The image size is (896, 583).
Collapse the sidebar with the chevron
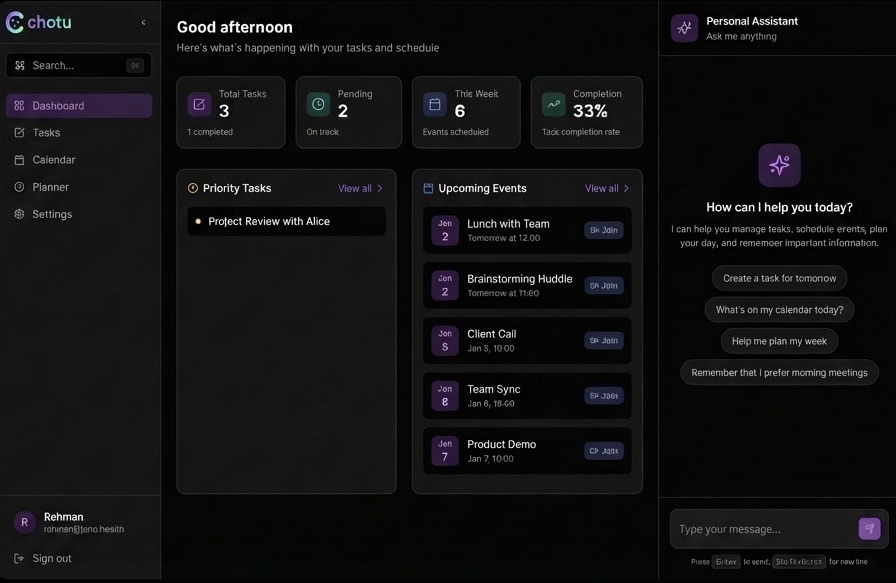click(142, 21)
